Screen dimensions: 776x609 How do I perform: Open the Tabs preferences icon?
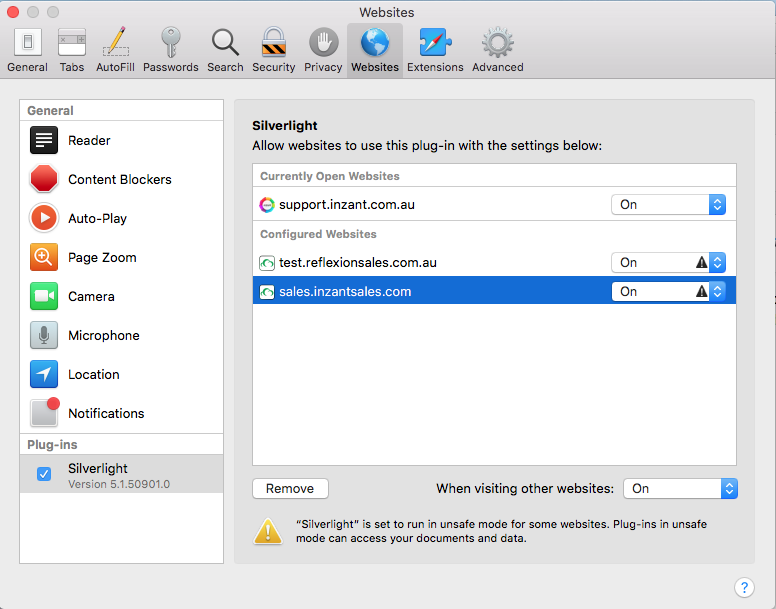point(72,43)
